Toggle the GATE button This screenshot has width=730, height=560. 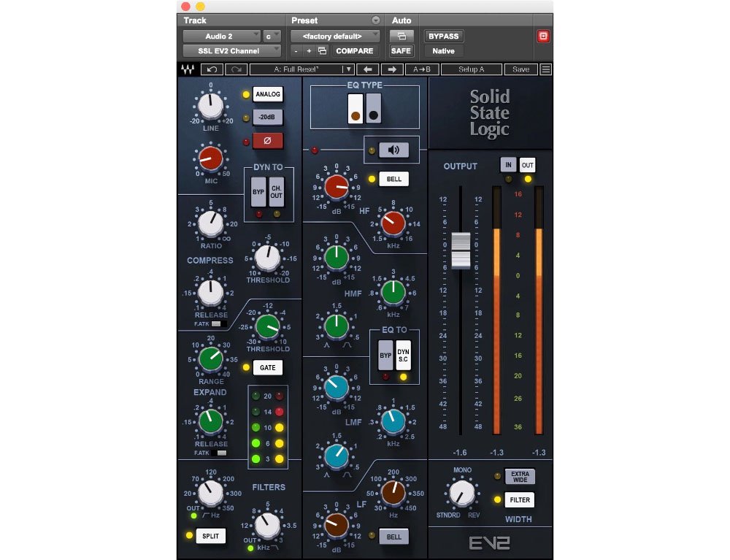pos(268,368)
